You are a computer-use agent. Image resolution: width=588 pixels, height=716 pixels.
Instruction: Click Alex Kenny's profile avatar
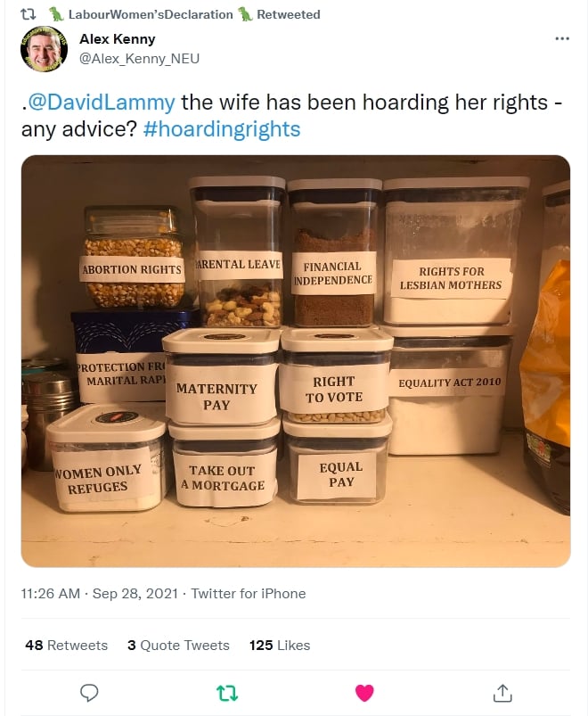(44, 49)
